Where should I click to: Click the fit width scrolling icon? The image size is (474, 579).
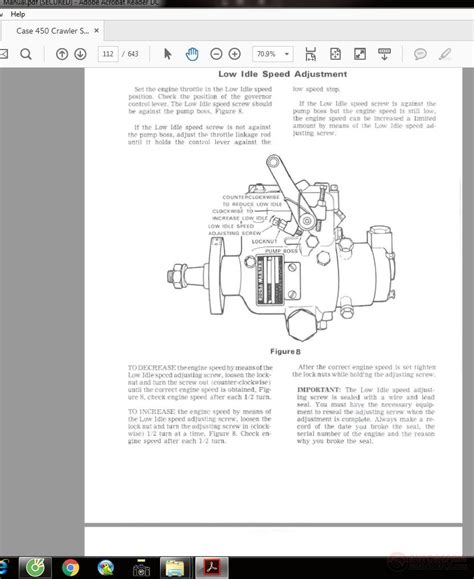click(310, 54)
